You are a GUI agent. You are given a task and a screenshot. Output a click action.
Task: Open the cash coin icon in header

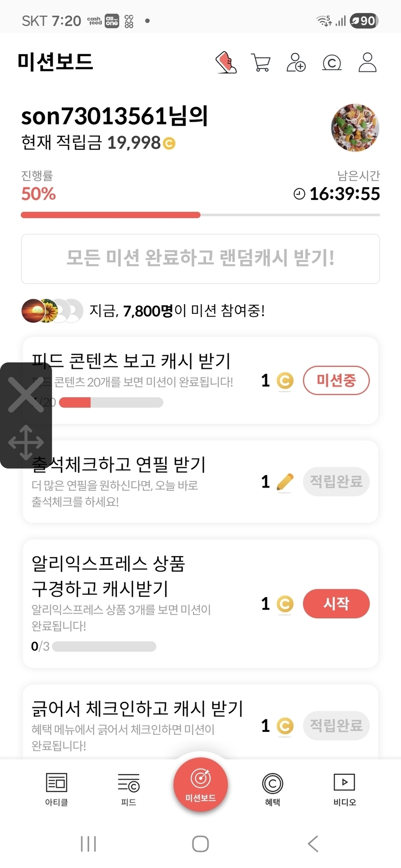(x=331, y=63)
